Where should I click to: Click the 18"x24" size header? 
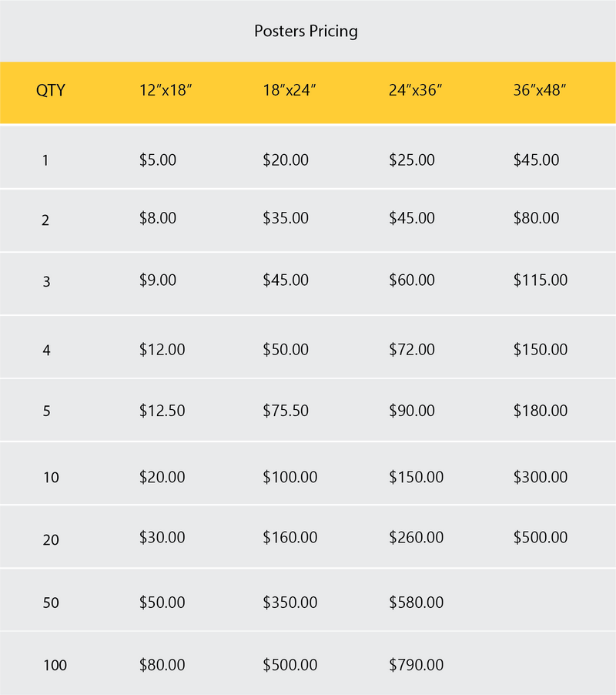click(x=290, y=90)
